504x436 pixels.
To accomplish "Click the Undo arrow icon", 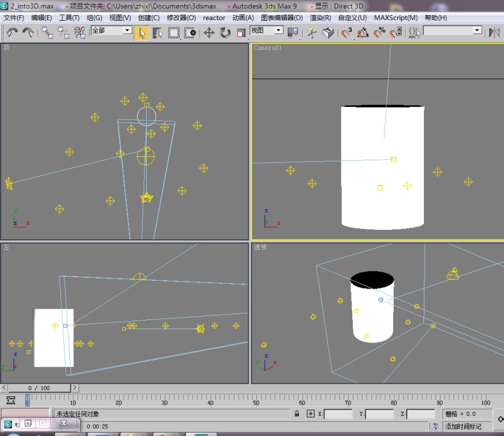I will pos(12,33).
